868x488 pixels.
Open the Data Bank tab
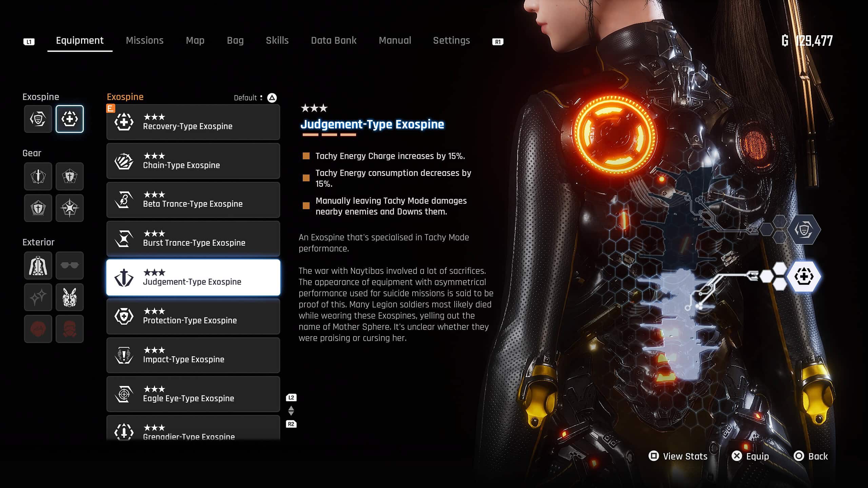point(334,40)
